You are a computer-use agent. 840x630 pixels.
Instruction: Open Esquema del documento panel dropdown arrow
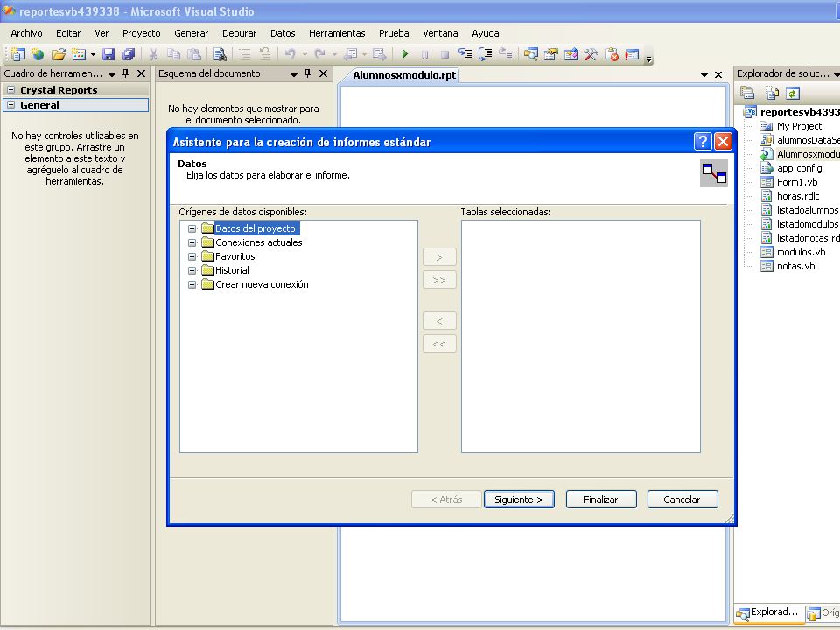294,74
